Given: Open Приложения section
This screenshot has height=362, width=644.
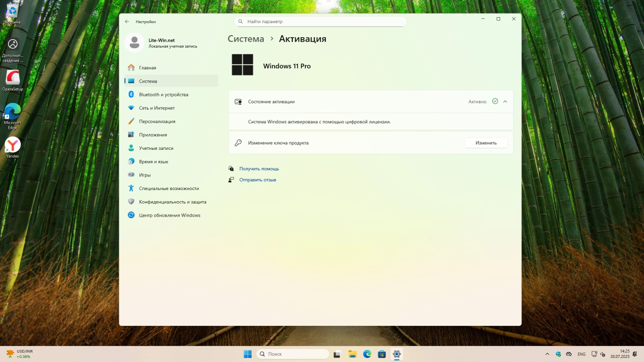Looking at the screenshot, I should coord(171,135).
